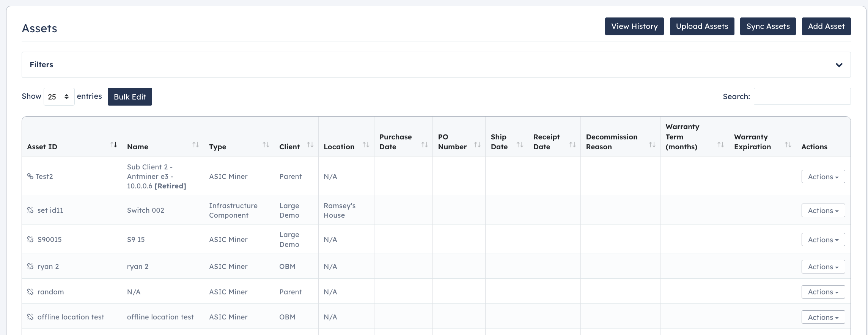
Task: Click the View History button
Action: 634,26
